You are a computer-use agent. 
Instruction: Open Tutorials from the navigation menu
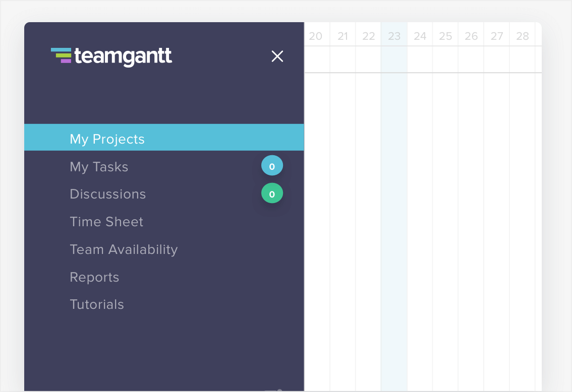pyautogui.click(x=96, y=304)
